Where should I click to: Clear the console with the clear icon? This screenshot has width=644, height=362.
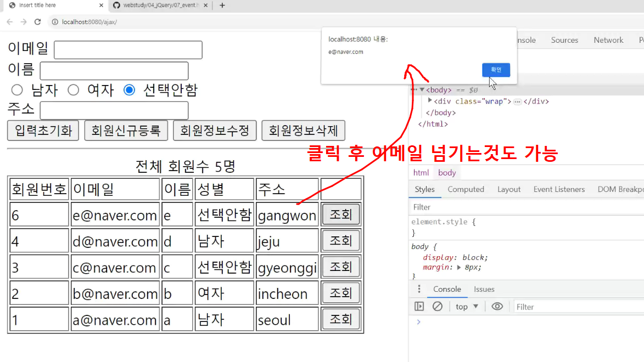(438, 306)
